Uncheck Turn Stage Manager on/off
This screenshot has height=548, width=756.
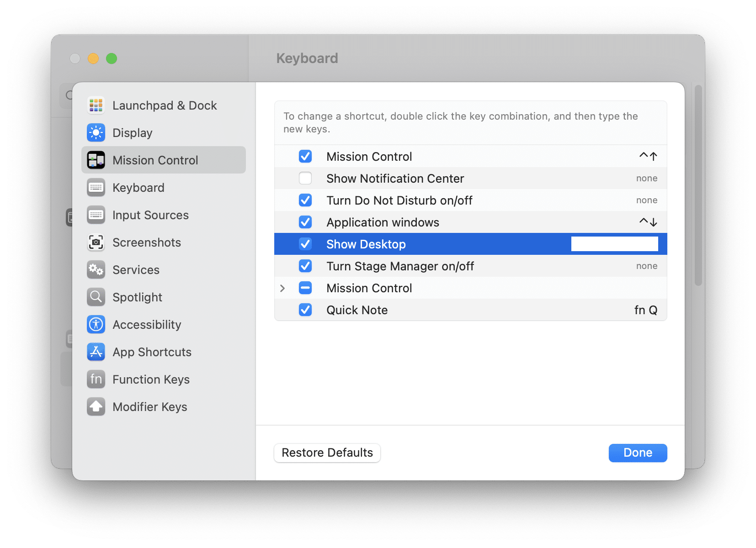[305, 266]
